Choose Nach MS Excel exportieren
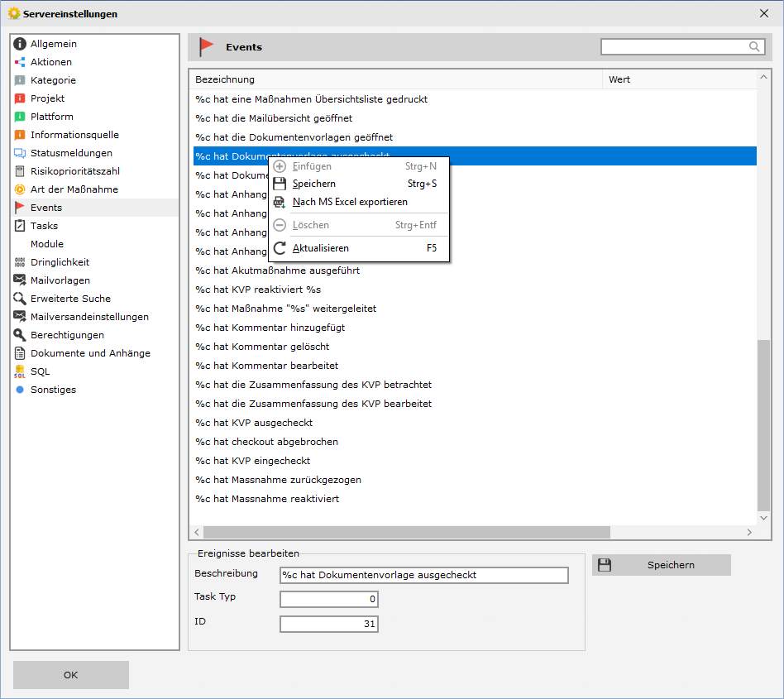 [x=358, y=202]
